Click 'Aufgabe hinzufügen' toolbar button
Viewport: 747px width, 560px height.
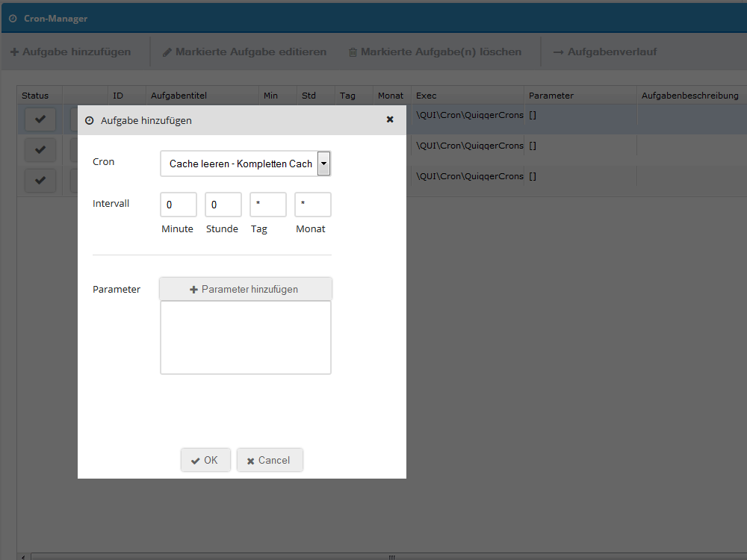pyautogui.click(x=70, y=52)
